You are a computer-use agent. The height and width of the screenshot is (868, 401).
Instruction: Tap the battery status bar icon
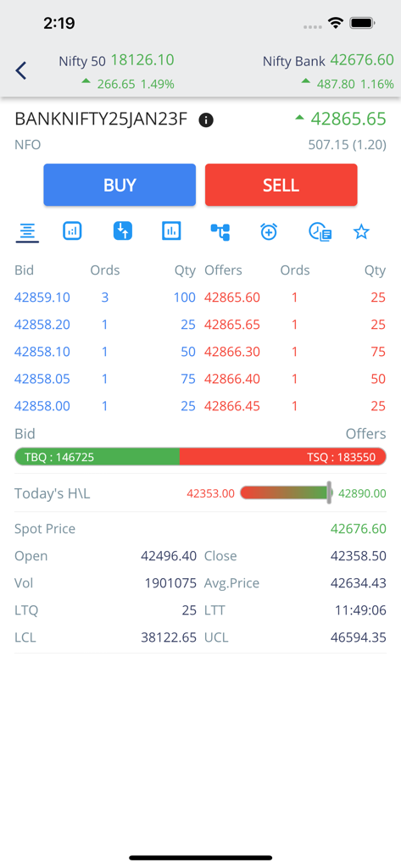(x=363, y=23)
